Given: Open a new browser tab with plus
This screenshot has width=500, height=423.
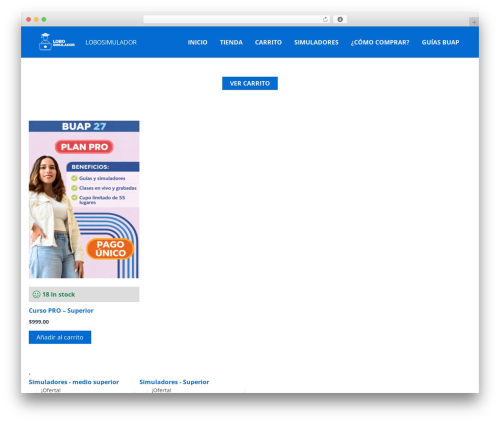Looking at the screenshot, I should [x=474, y=22].
